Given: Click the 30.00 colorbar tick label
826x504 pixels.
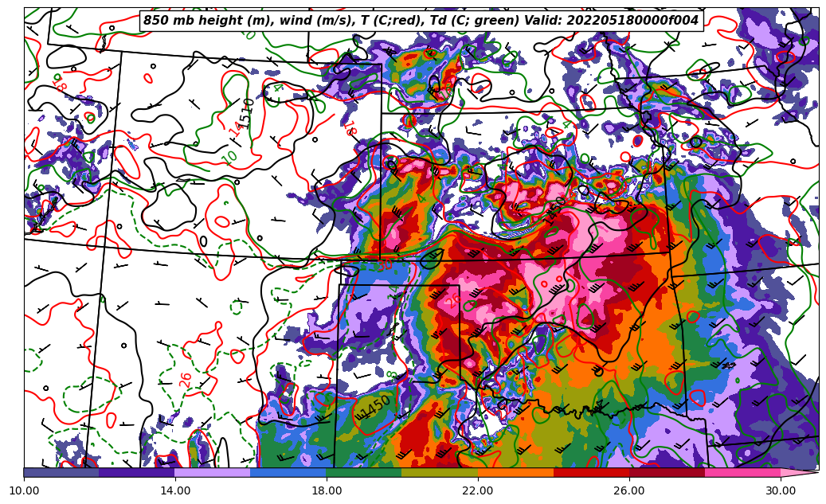Looking at the screenshot, I should click(781, 490).
